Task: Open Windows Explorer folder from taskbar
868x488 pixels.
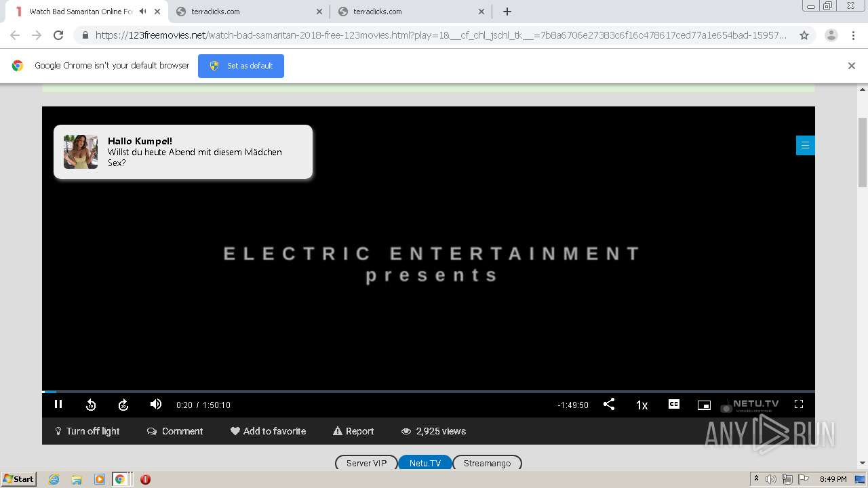Action: pyautogui.click(x=77, y=479)
